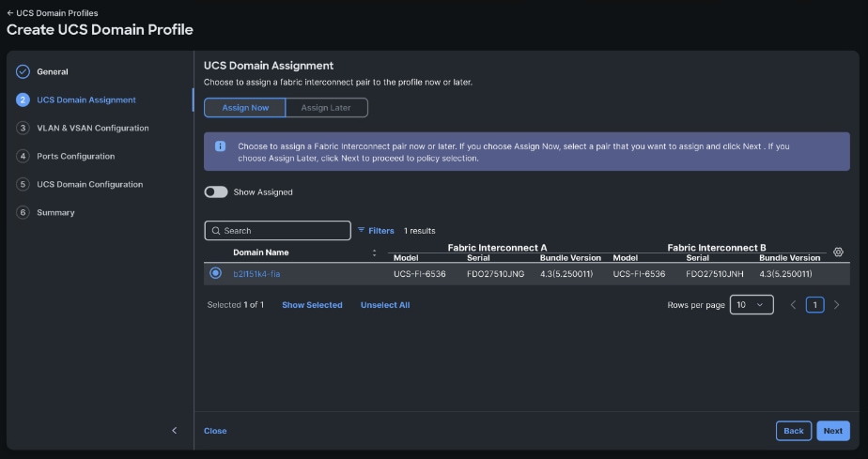Go to VLAN & VSAN Configuration step
This screenshot has height=459, width=868.
[93, 129]
